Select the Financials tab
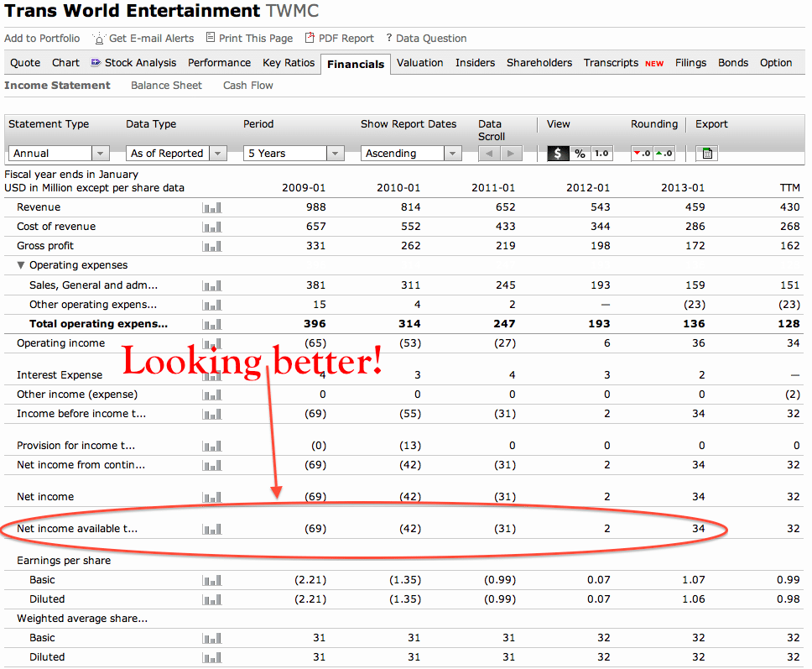This screenshot has width=812, height=669. [x=356, y=65]
